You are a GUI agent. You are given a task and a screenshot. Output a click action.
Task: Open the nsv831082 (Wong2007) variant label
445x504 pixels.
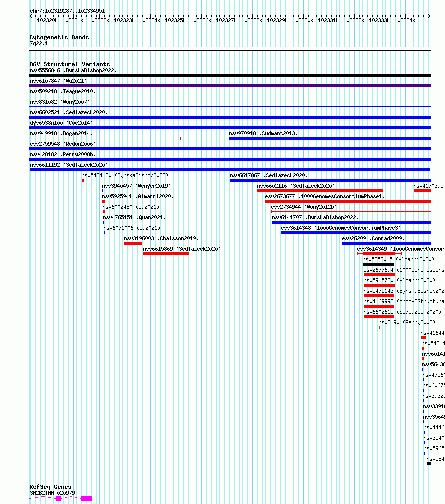(60, 102)
